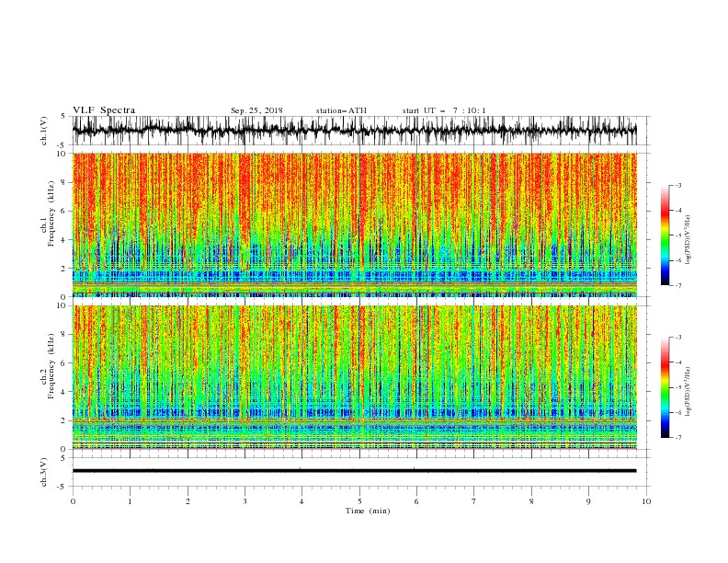Click time axis tick label '7'
Screen dimensions: 728x563
(x=474, y=501)
